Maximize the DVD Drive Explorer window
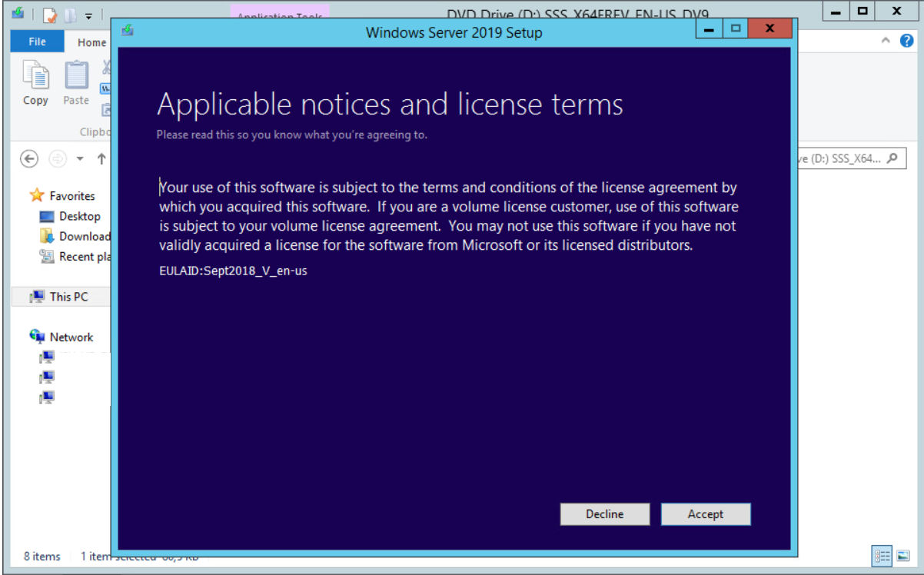 (863, 12)
